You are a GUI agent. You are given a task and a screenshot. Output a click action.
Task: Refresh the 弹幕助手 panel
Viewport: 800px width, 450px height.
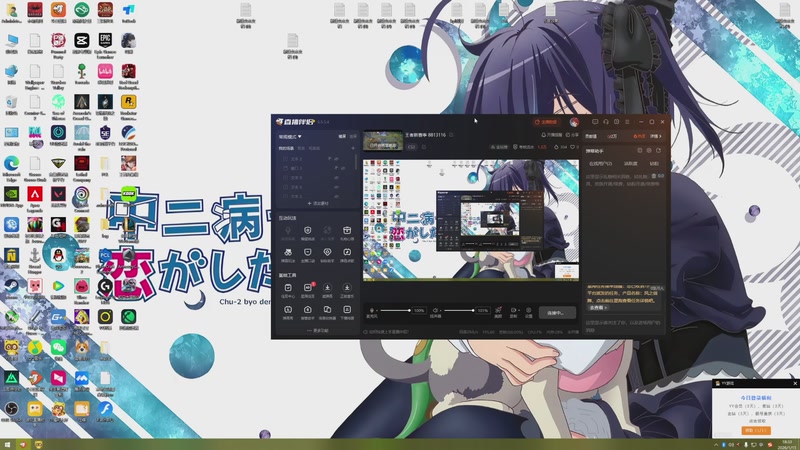coord(658,151)
